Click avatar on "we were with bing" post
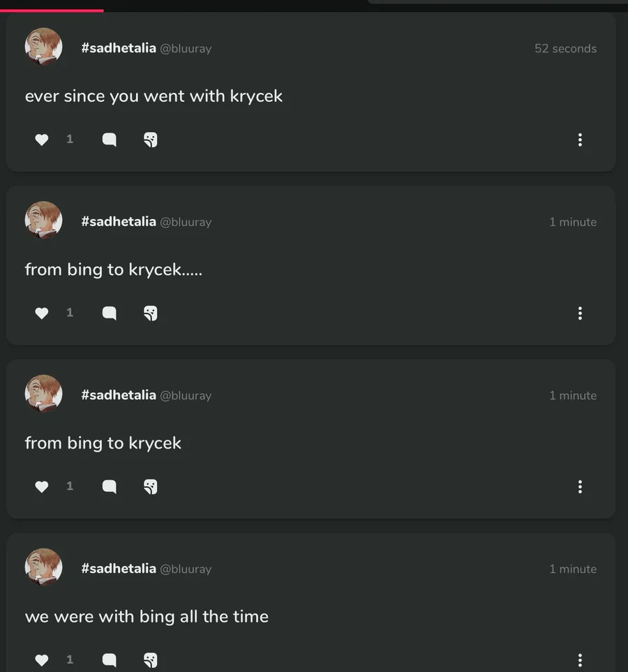The width and height of the screenshot is (628, 672). [x=43, y=567]
